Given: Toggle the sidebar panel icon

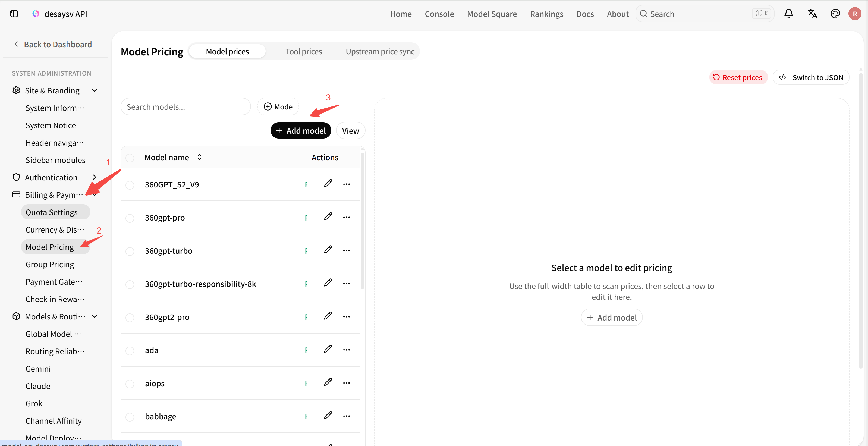Looking at the screenshot, I should coord(14,14).
